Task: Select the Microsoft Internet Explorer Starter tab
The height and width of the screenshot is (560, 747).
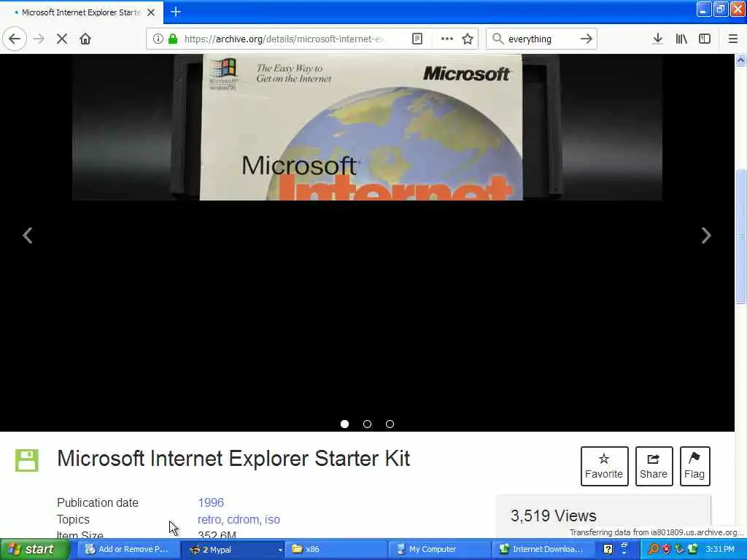Action: tap(82, 12)
